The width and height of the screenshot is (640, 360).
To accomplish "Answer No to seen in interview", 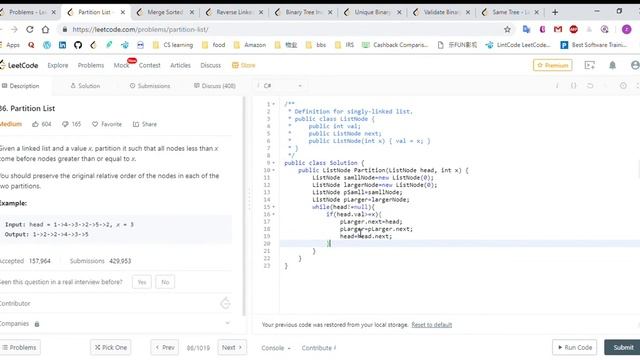I will (165, 282).
